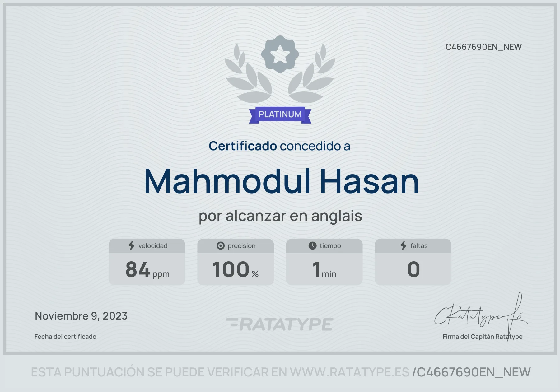Click the 100 % accuracy value
This screenshot has width=560, height=392.
tap(236, 269)
